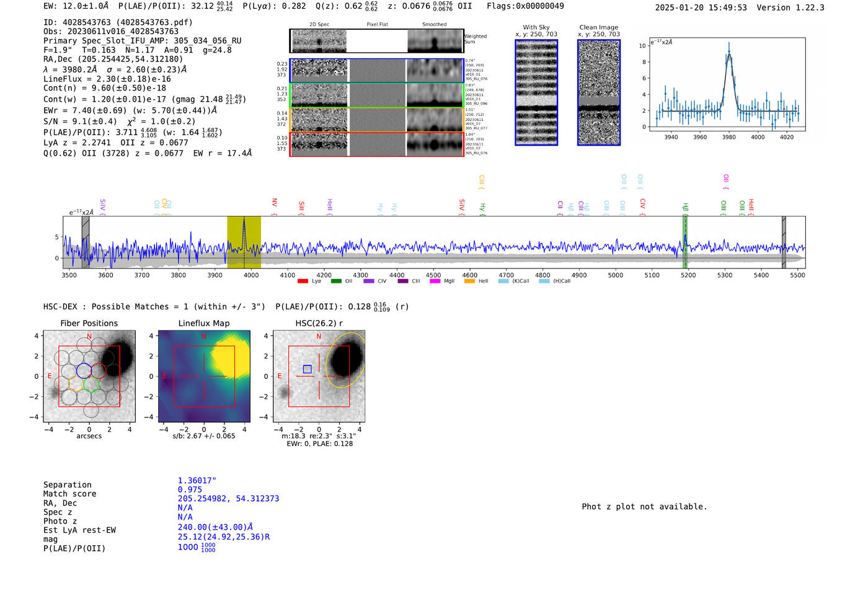This screenshot has height=591, width=868.
Task: Open the Fiber Positions image
Action: [89, 376]
